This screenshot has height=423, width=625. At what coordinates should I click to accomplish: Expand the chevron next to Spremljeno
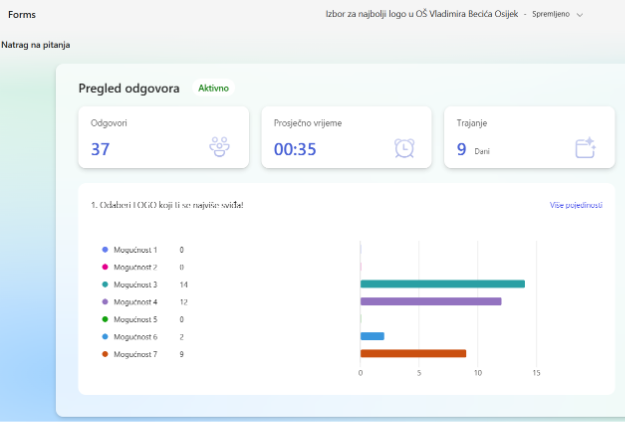(x=580, y=15)
